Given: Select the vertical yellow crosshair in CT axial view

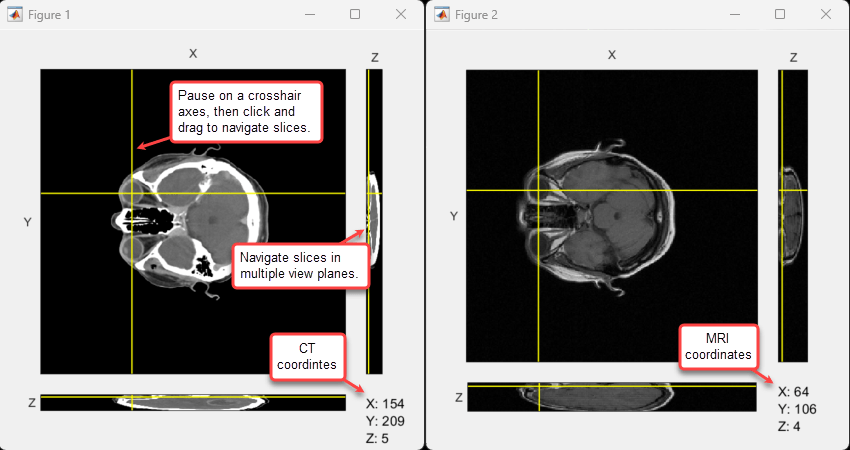Looking at the screenshot, I should tap(132, 300).
